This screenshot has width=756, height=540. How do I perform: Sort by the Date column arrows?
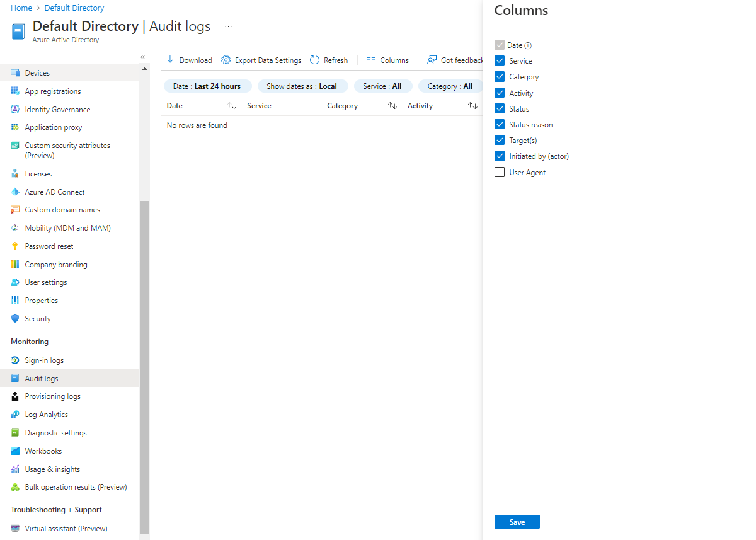coord(232,106)
